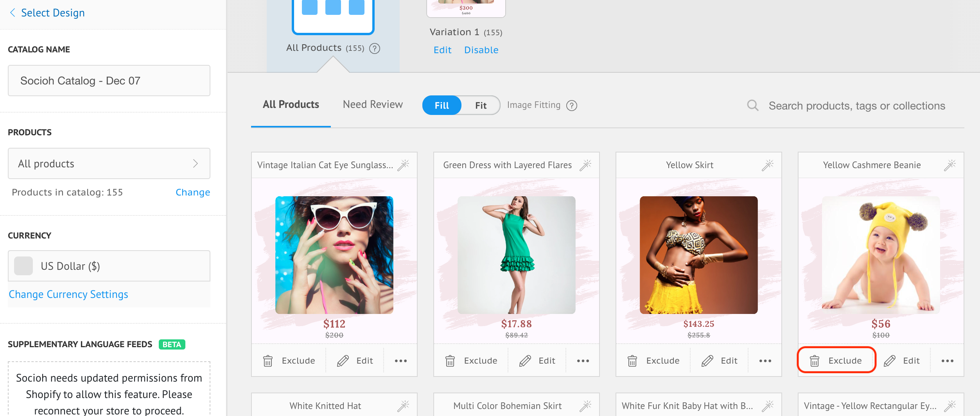980x416 pixels.
Task: Switch to the Need Review tab
Action: click(x=372, y=105)
